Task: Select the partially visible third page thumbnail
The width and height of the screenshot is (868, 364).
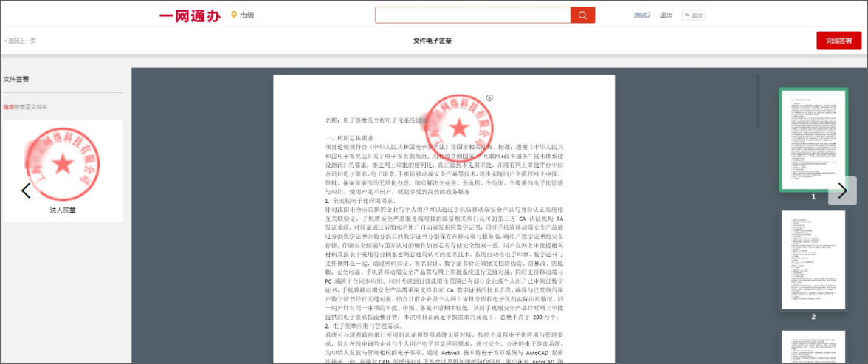Action: point(813,347)
